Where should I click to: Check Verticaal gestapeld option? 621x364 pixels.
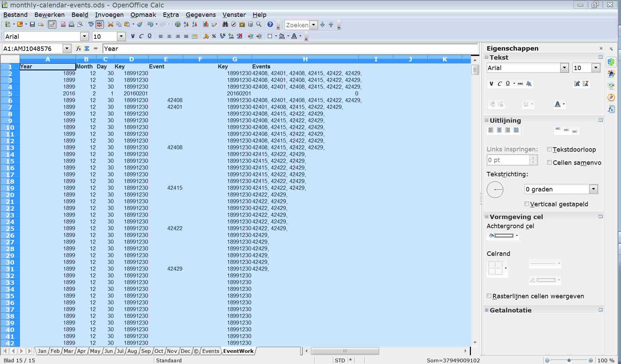pos(527,204)
